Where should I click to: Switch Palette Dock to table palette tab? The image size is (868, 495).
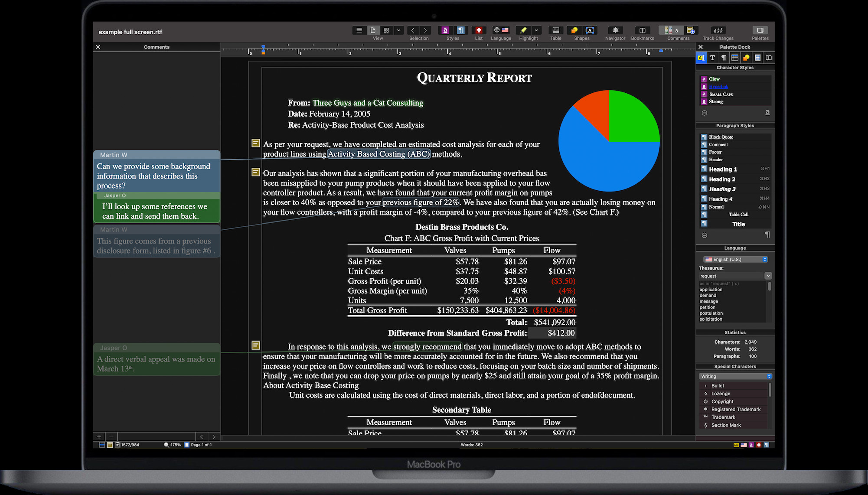click(735, 58)
